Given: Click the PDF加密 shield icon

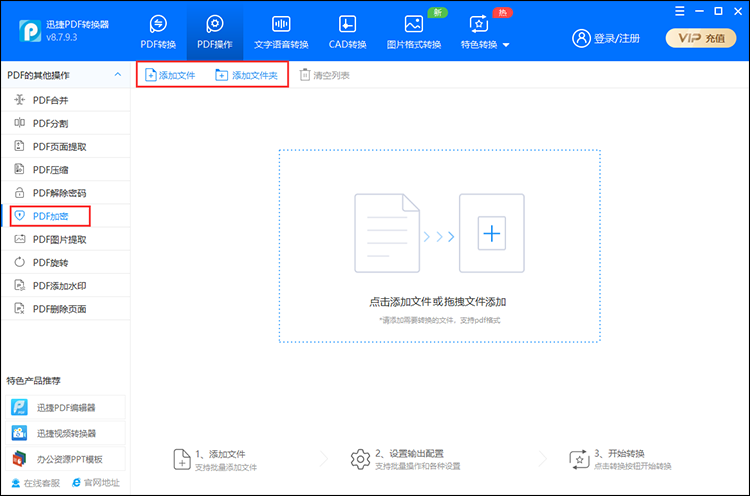Looking at the screenshot, I should (19, 216).
